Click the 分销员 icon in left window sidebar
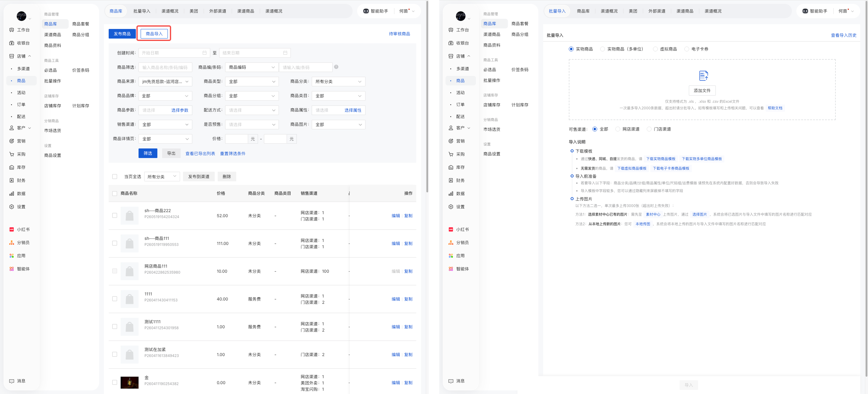Screen dimensions: 868x394 point(12,243)
